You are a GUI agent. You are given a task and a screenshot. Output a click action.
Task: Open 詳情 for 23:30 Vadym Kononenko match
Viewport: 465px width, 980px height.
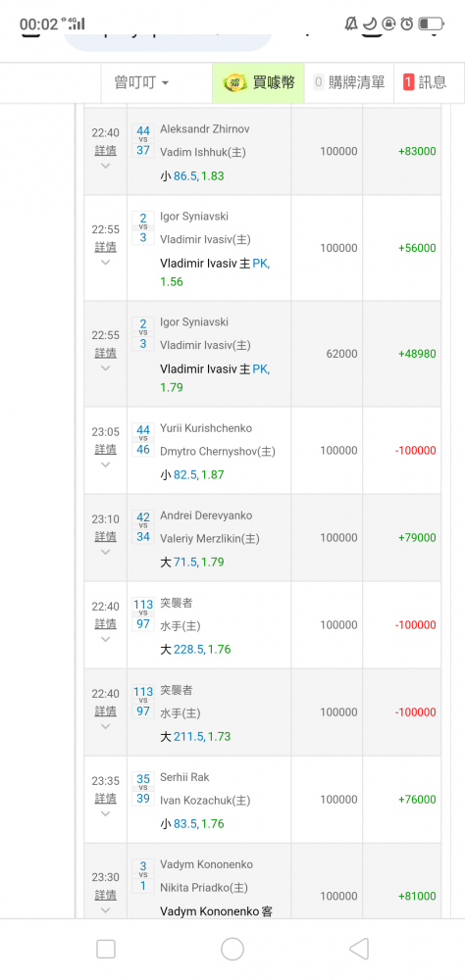point(105,895)
